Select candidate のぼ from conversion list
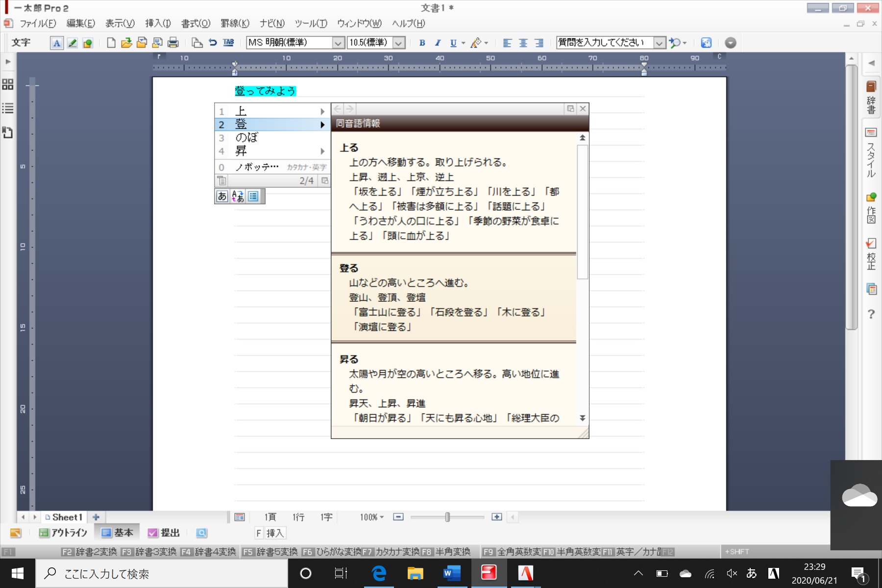882x588 pixels. [272, 138]
